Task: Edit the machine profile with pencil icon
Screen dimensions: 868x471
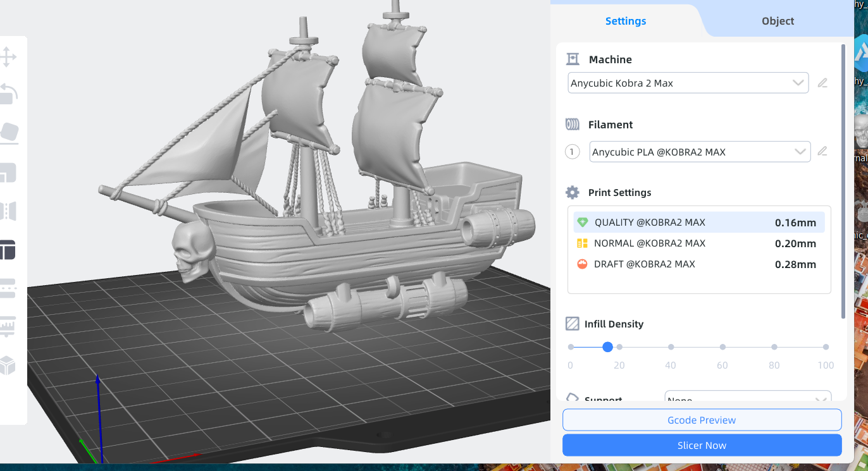Action: (x=822, y=83)
